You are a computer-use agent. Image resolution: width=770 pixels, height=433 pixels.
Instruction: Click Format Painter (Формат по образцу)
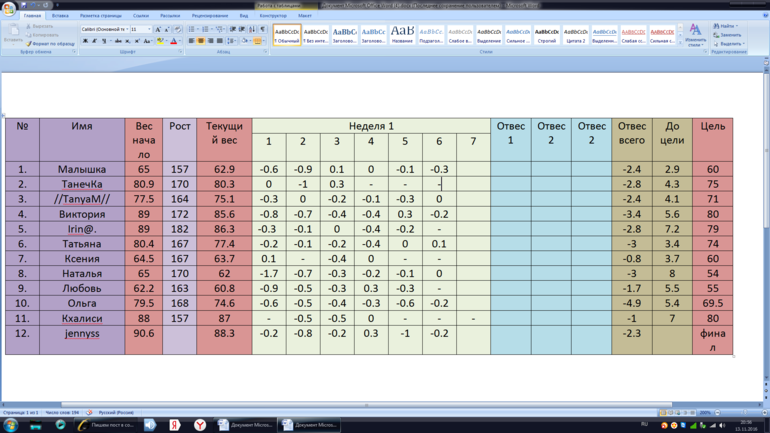(x=50, y=44)
